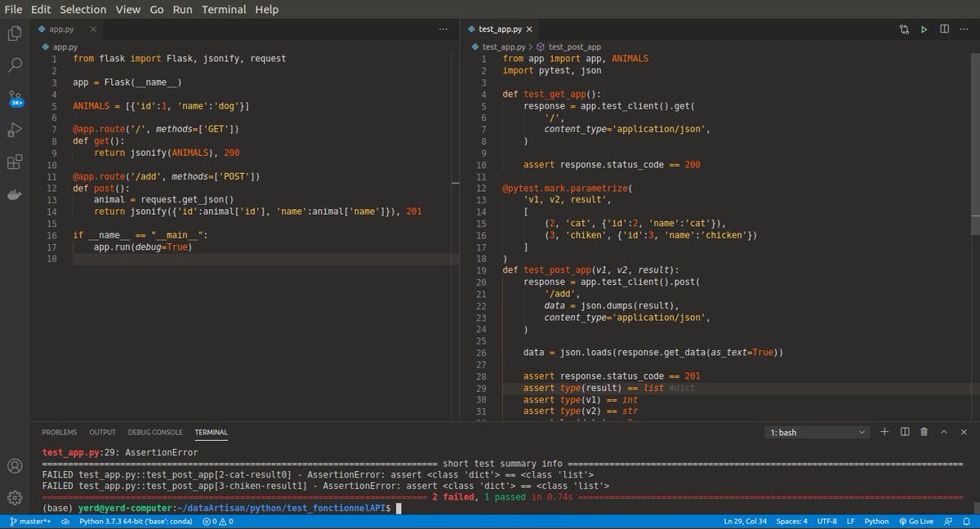980x529 pixels.
Task: Split the test_app.py editor to the right
Action: 944,29
